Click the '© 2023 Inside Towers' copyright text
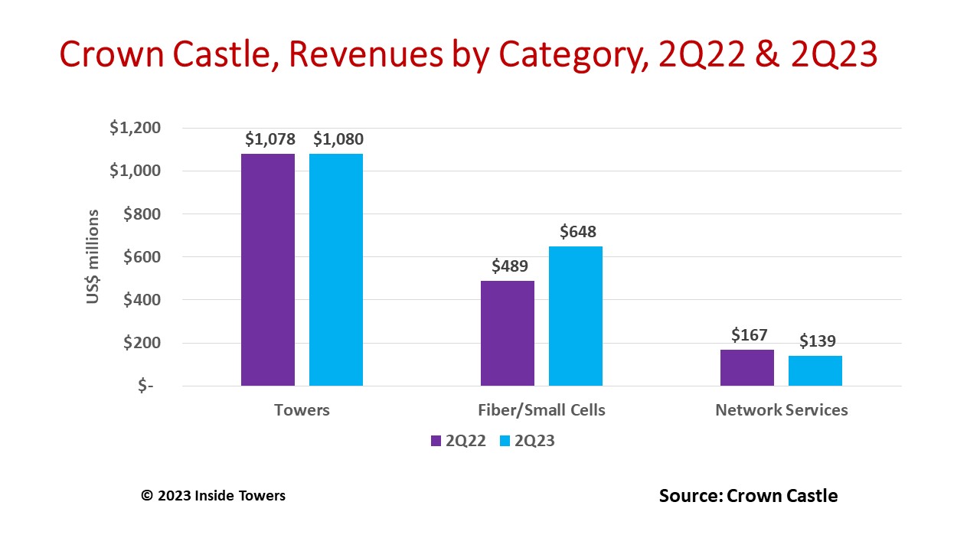 click(x=214, y=496)
